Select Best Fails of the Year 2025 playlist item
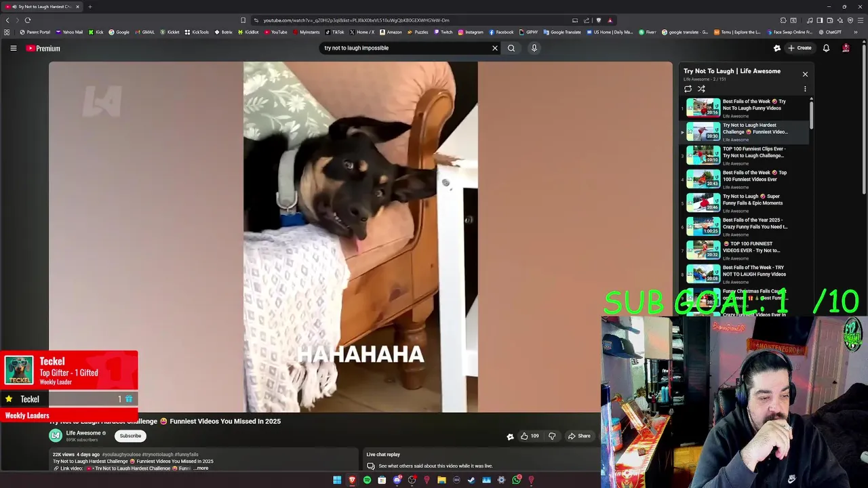Viewport: 868px width, 488px height. [745, 226]
